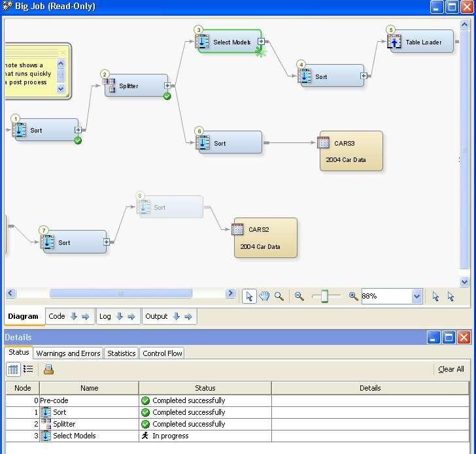Click Splitter node green success checkmark
Viewport: 476px width, 454px height.
click(x=167, y=97)
